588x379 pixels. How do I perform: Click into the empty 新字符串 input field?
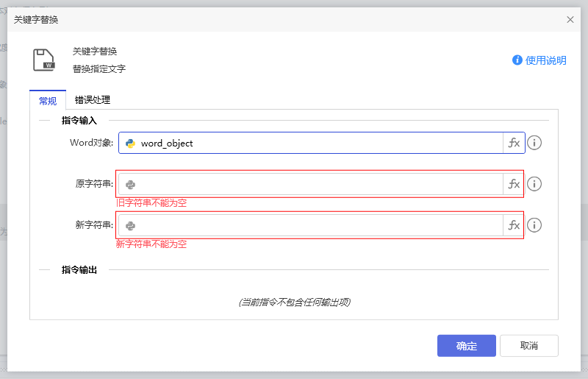point(316,225)
